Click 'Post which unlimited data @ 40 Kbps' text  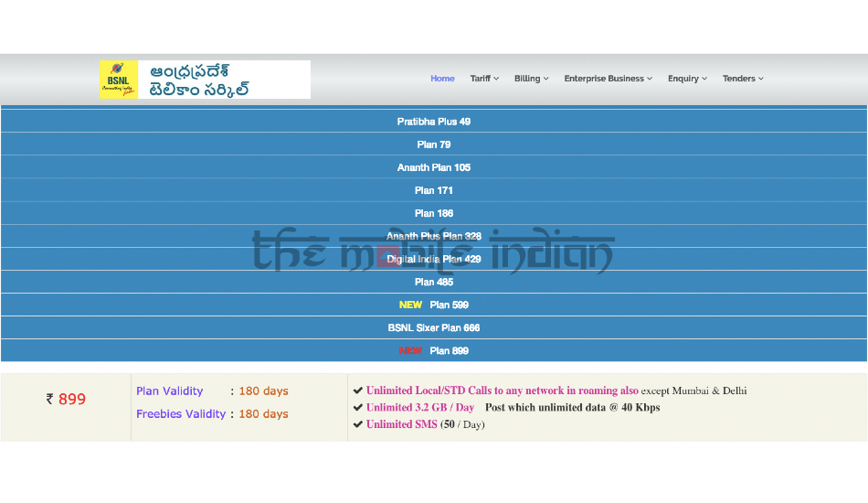click(572, 407)
